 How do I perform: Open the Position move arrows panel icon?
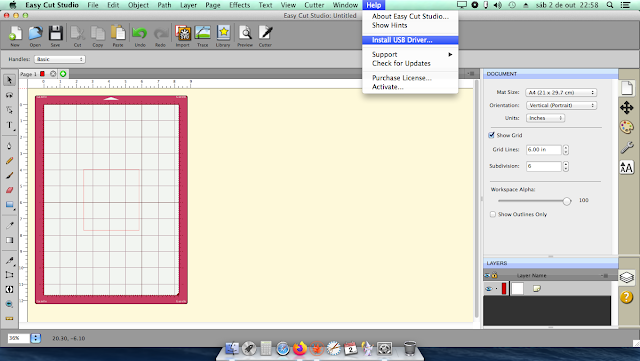(627, 108)
